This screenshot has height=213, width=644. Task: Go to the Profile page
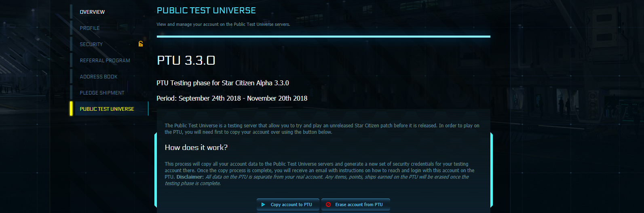[90, 28]
